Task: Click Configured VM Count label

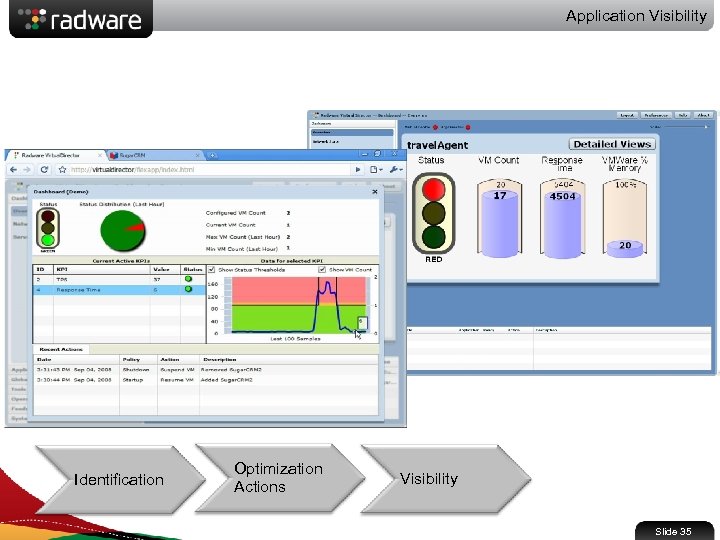Action: [236, 213]
